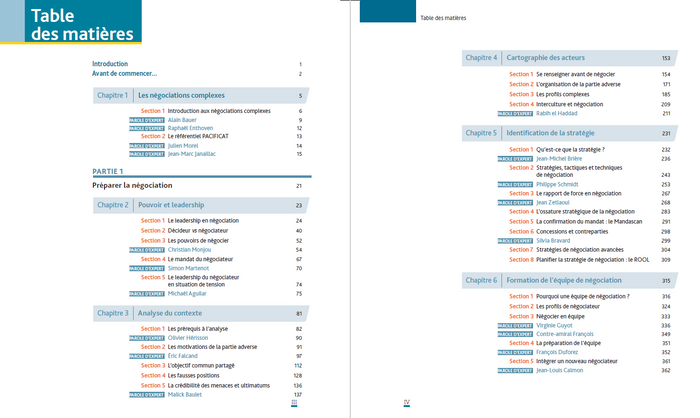Image resolution: width=700 pixels, height=418 pixels.
Task: Click the 'Parole d'expert' badge beside Alain Bauer
Action: click(x=147, y=119)
